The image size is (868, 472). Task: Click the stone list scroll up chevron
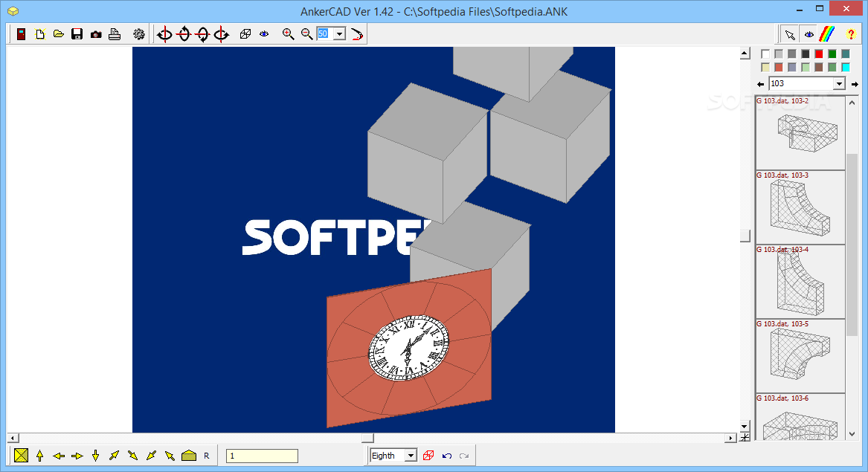point(852,103)
